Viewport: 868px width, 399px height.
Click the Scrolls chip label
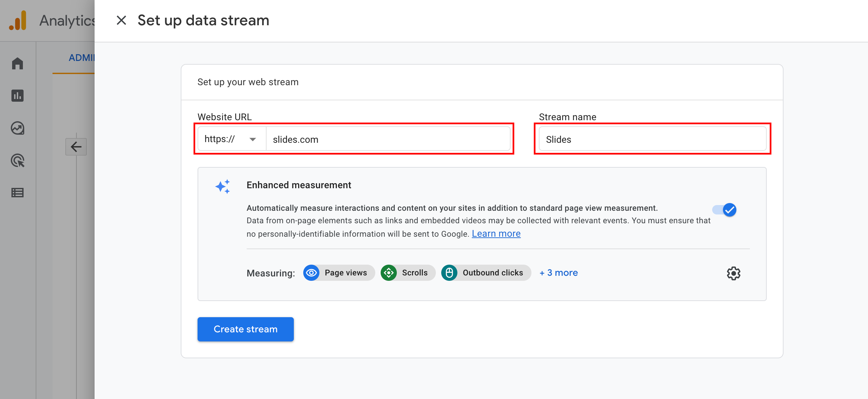tap(415, 273)
